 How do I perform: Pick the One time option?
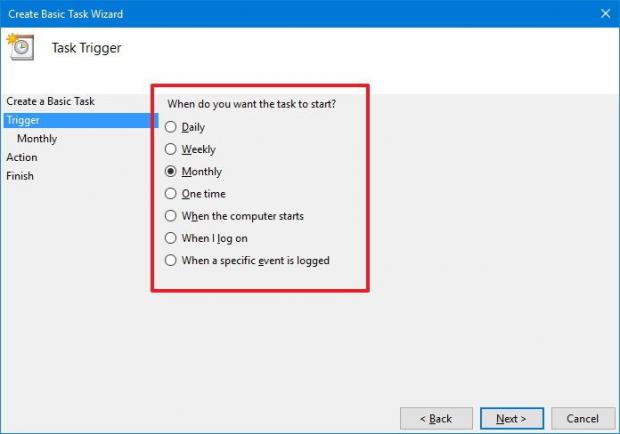click(x=171, y=194)
